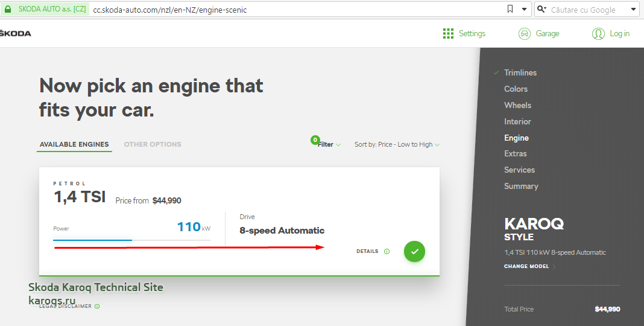The width and height of the screenshot is (644, 326).
Task: Switch to the Other Options tab
Action: coord(153,144)
